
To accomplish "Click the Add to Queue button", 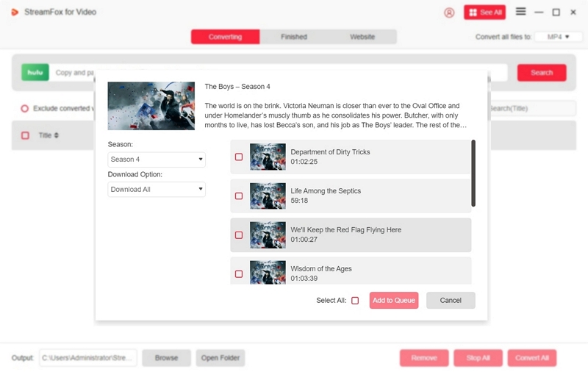I will pyautogui.click(x=394, y=301).
